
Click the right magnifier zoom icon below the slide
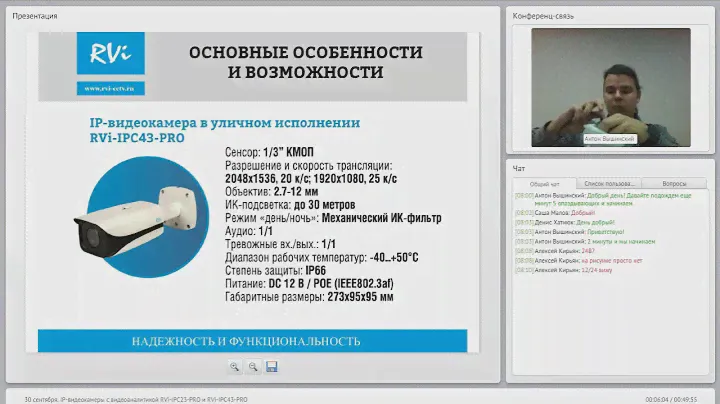253,367
